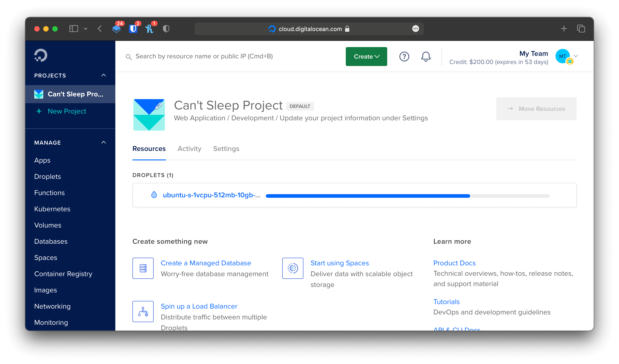Click the New Project link
The width and height of the screenshot is (619, 364).
67,111
